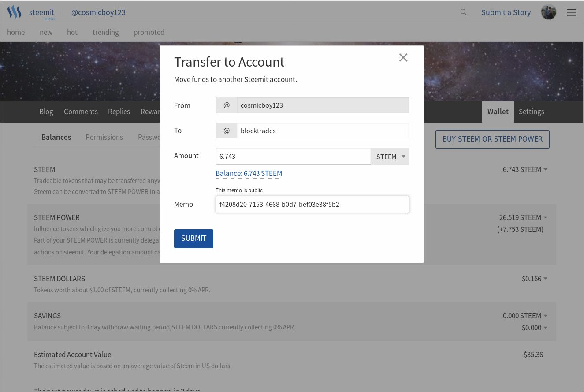The image size is (584, 392).
Task: Click the Estimated Account Value $35.36 text
Action: 533,355
